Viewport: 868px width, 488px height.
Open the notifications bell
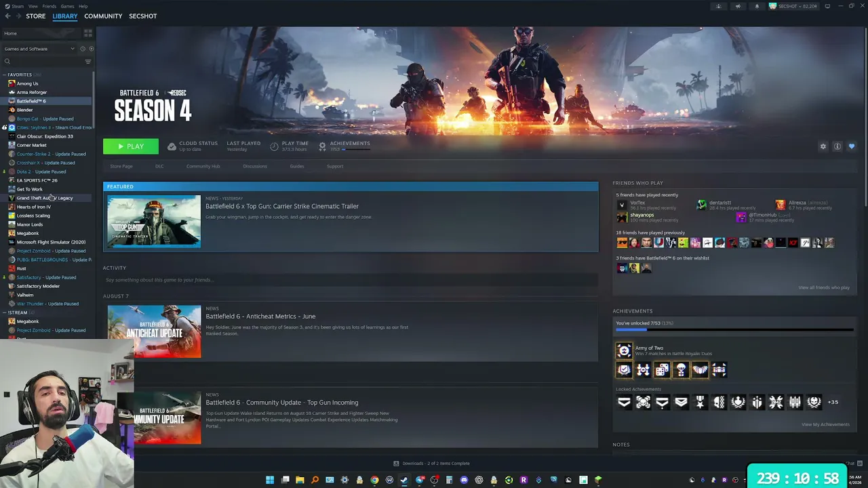point(757,6)
